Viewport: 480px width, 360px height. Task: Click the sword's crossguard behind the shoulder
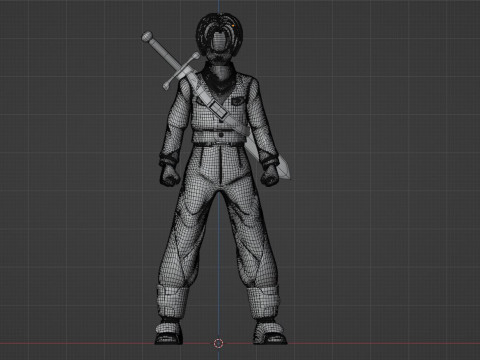(182, 71)
